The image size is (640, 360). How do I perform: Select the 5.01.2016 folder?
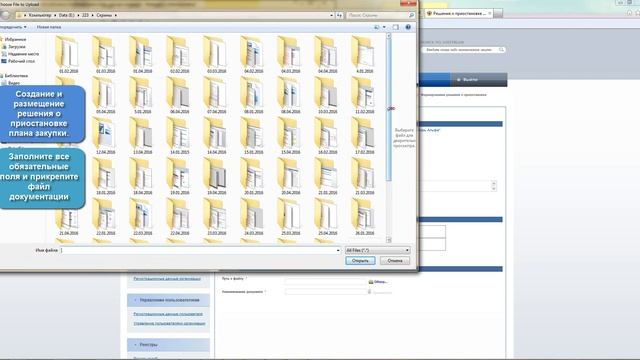coord(142,95)
